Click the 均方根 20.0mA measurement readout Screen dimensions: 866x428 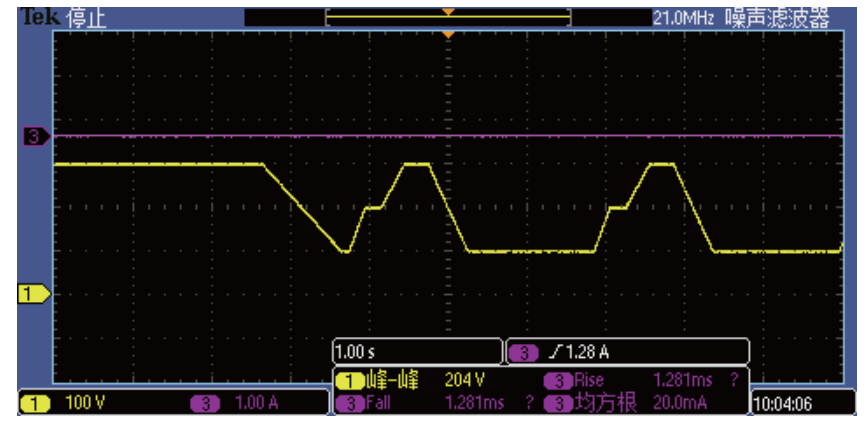[x=640, y=403]
